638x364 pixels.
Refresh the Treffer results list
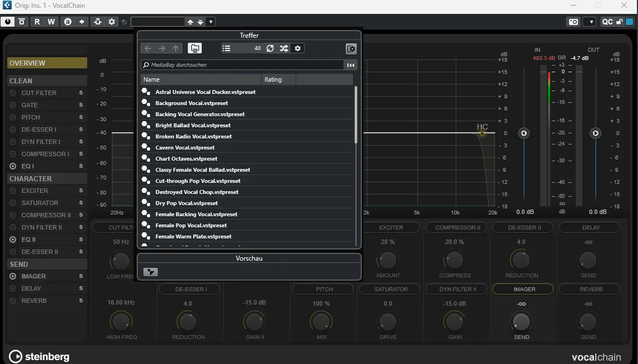tap(270, 48)
